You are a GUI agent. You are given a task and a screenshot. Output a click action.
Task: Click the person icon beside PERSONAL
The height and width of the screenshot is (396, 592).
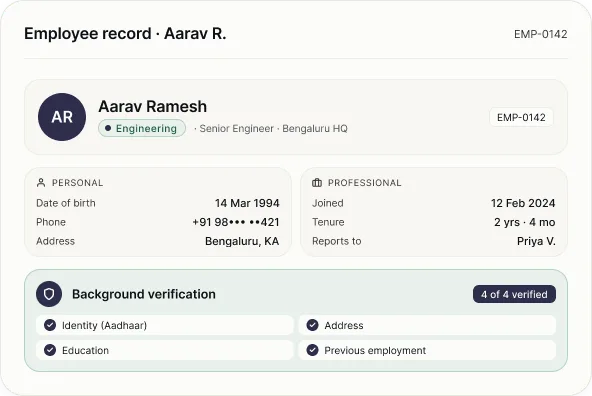pos(41,183)
